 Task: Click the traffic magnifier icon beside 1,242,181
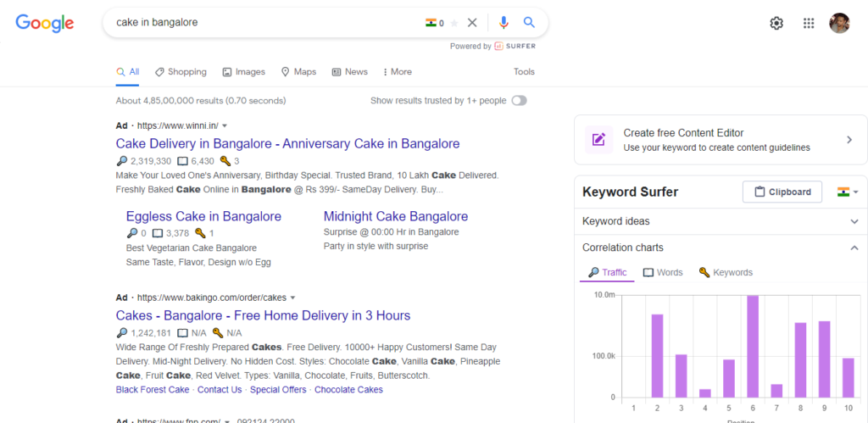pos(122,333)
